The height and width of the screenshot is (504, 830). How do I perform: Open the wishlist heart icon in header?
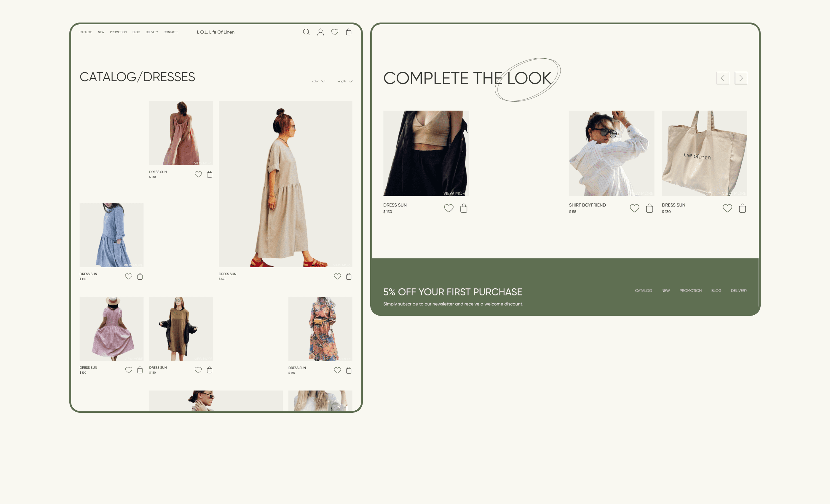pyautogui.click(x=334, y=32)
